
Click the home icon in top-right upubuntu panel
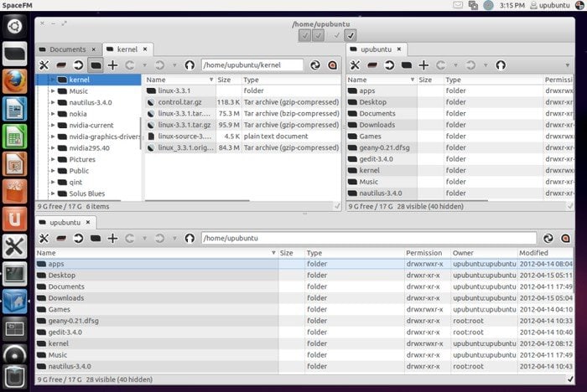tap(501, 65)
